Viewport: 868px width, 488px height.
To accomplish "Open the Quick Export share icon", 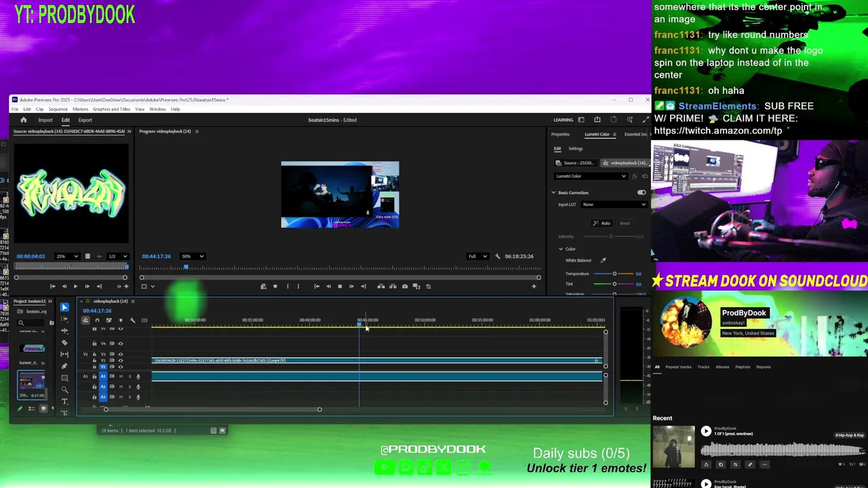I will click(x=597, y=120).
